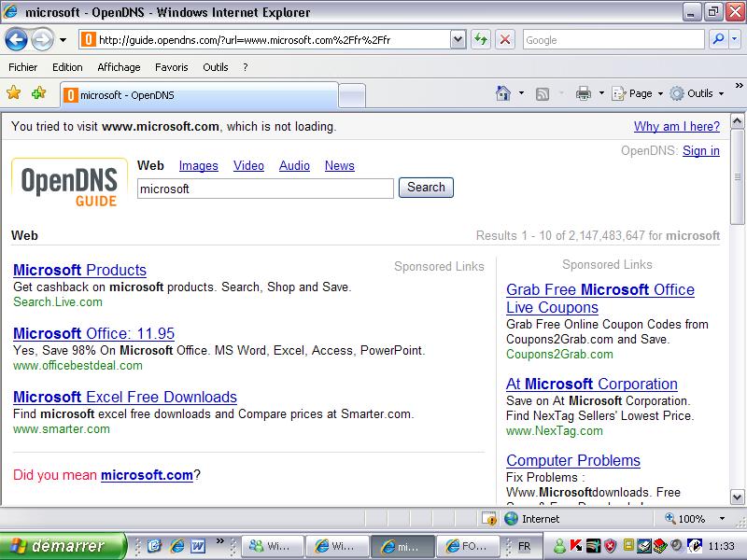Expand the zoom level dropdown arrow

(x=722, y=519)
